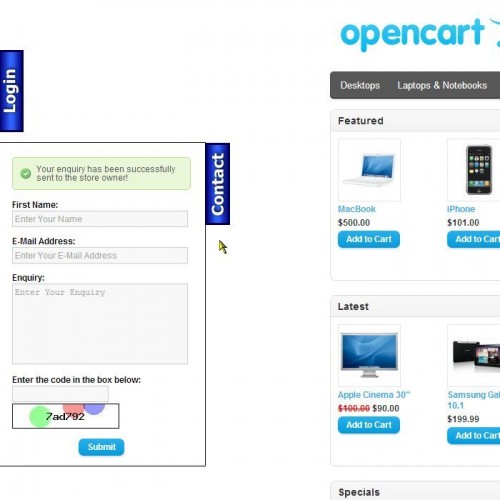Screen dimensions: 500x500
Task: Click the captcha code entry box
Action: 60,394
